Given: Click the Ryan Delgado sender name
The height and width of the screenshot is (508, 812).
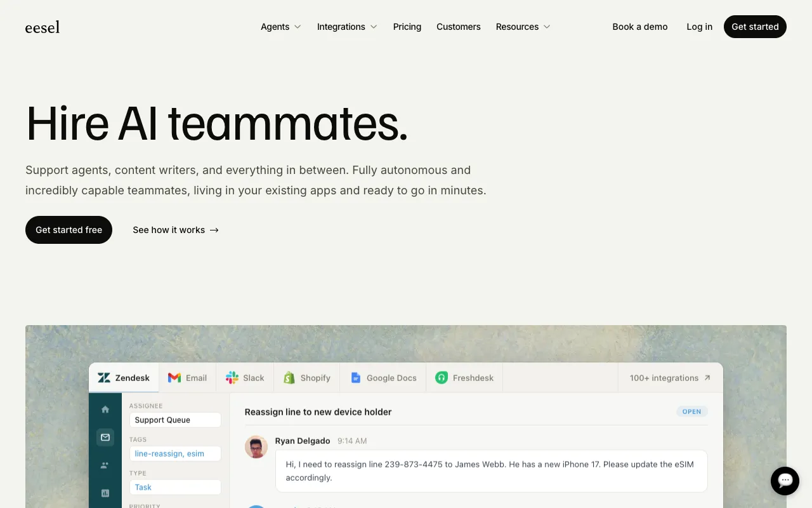Looking at the screenshot, I should (x=303, y=441).
